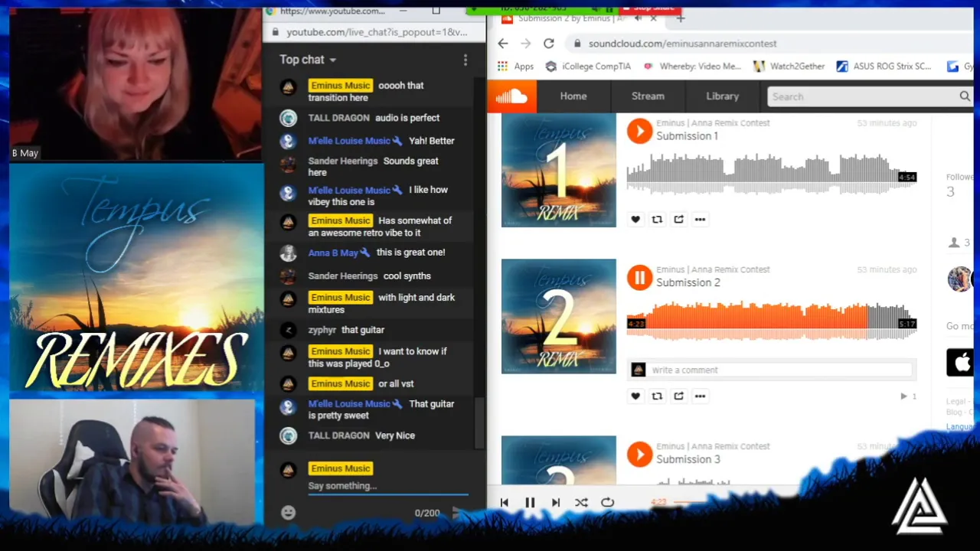Open the Stream tab on SoundCloud
980x551 pixels.
pyautogui.click(x=648, y=96)
